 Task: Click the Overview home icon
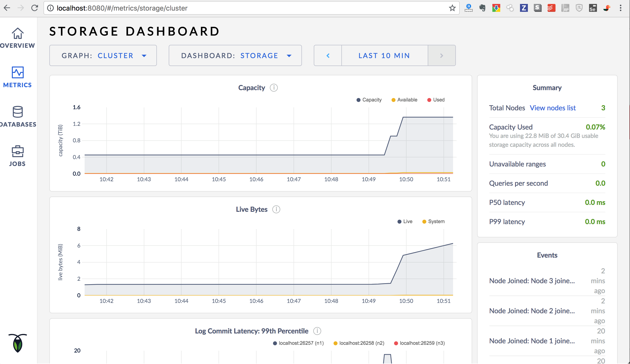click(18, 33)
